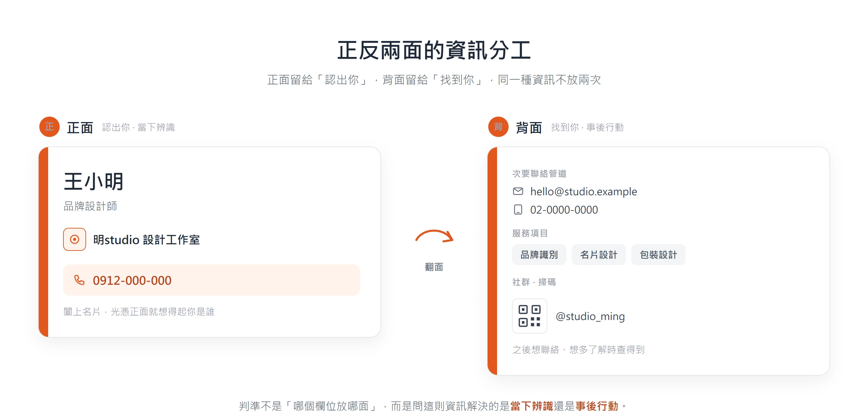Click the envelope email icon
This screenshot has height=419, width=868.
click(518, 191)
